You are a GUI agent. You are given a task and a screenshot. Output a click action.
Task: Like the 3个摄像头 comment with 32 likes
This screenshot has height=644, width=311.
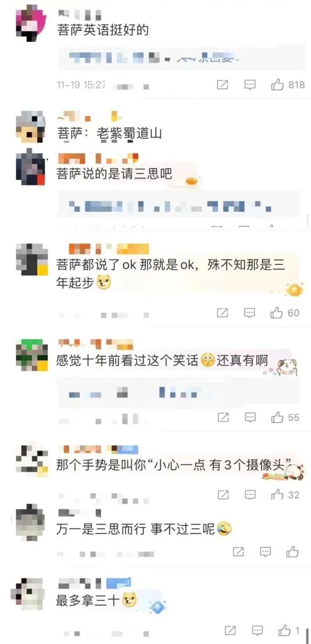pos(277,494)
